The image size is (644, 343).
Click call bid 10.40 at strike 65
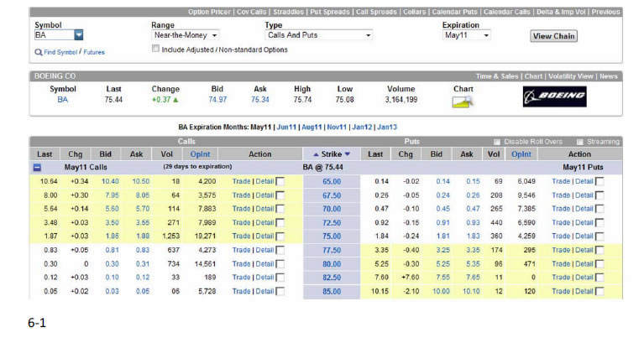(x=110, y=181)
